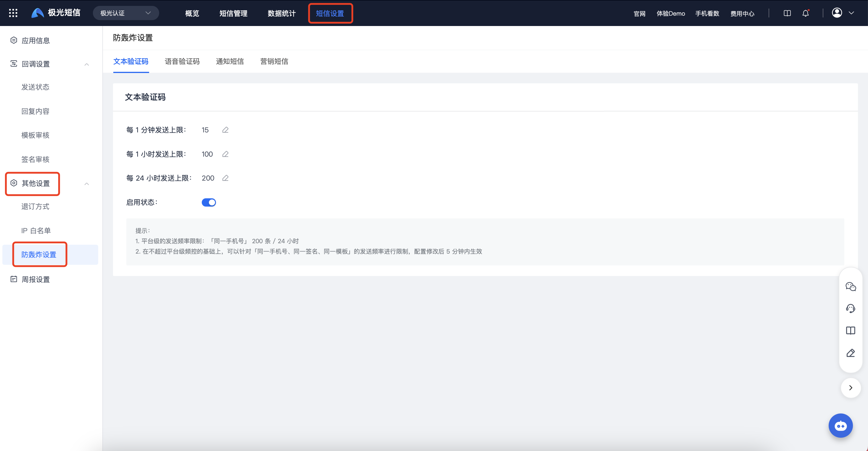Open IP 白名单 in the sidebar

click(36, 231)
